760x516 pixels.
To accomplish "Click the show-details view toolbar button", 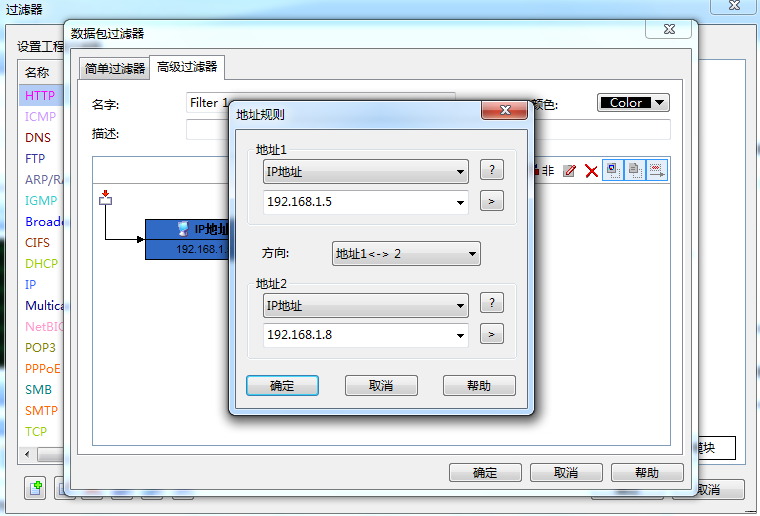I will [635, 170].
